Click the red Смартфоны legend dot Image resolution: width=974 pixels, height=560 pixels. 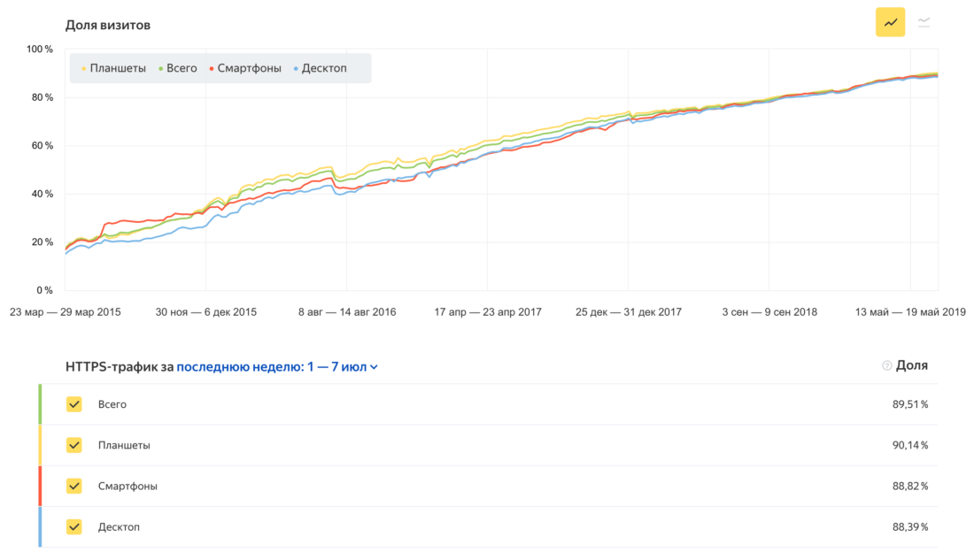coord(211,69)
